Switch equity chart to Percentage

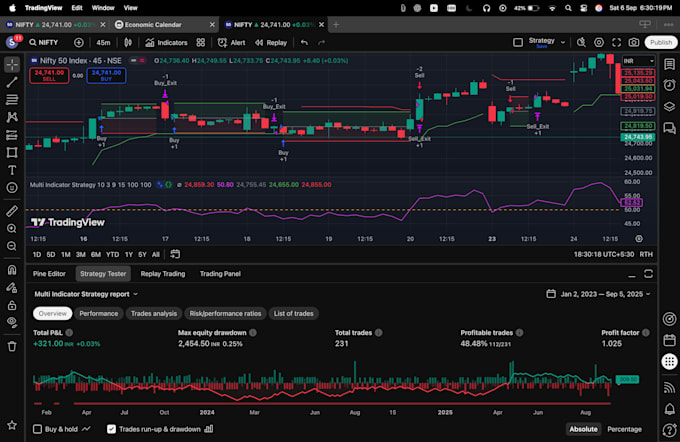[624, 429]
